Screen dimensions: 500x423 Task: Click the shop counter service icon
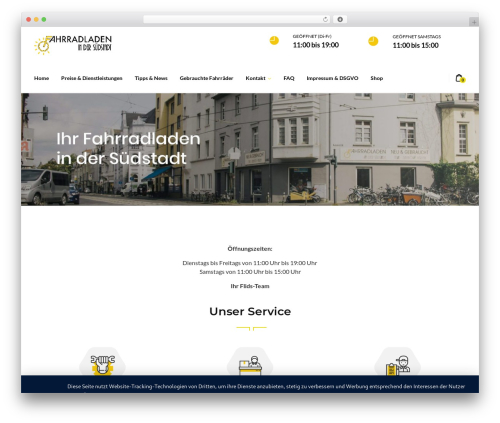point(250,365)
